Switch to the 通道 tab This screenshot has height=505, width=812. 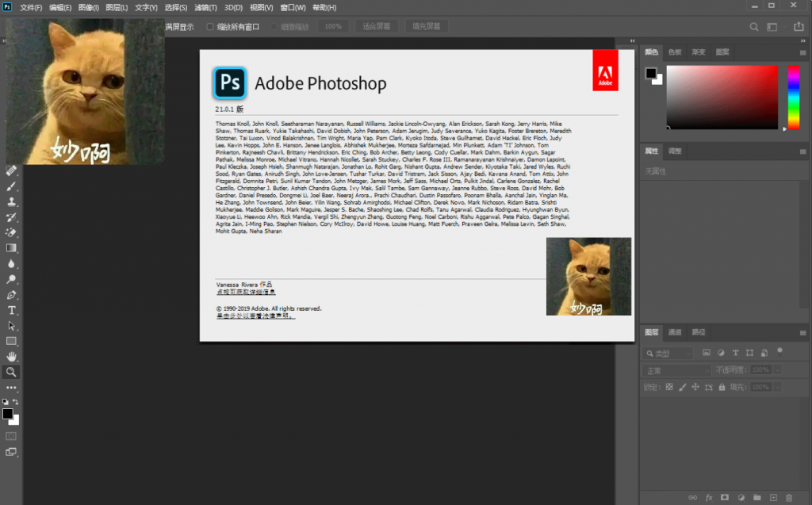[x=675, y=332]
